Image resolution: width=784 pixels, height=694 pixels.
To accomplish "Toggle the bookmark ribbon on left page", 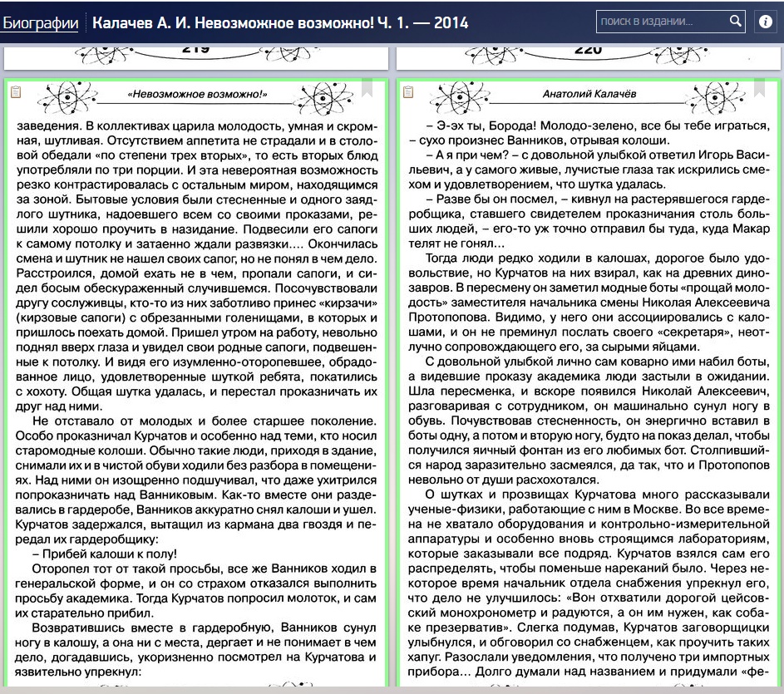I will coord(367,87).
